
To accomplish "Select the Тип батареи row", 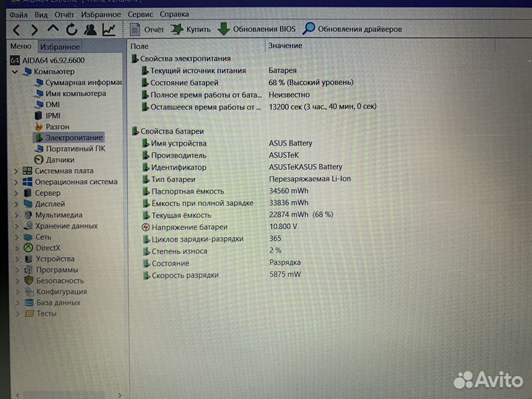I will coord(246,179).
